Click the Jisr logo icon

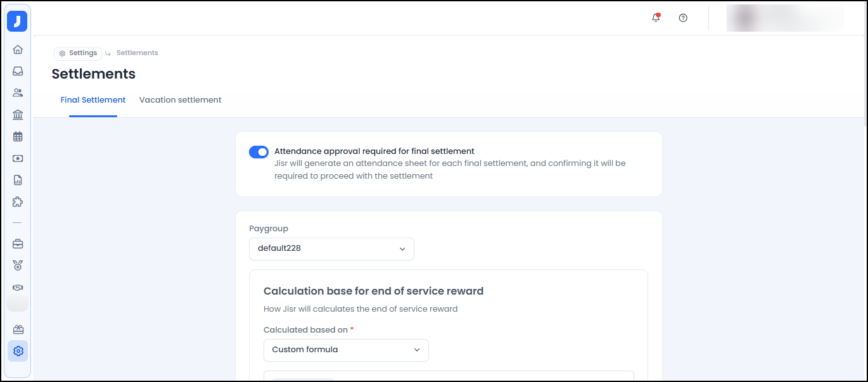[17, 22]
